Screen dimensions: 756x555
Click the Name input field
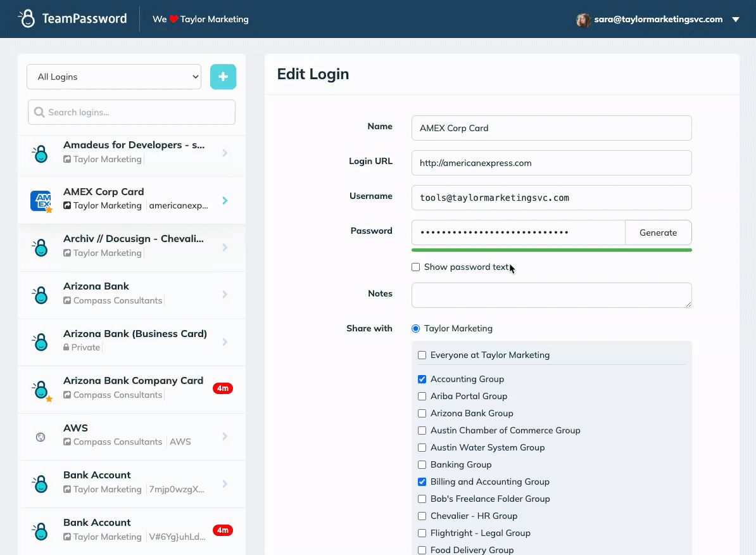[551, 128]
